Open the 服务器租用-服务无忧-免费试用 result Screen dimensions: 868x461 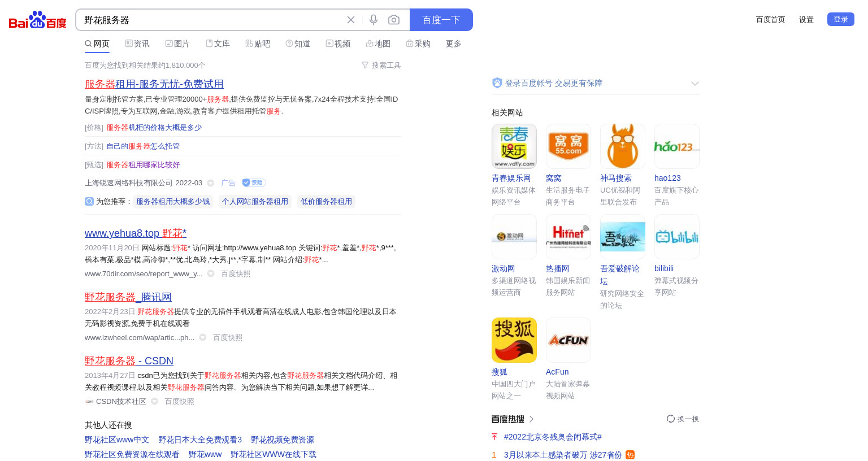click(x=154, y=84)
